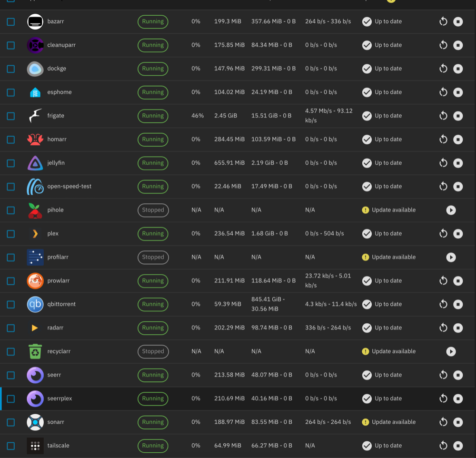The image size is (476, 458).
Task: Click the 845.41 GiB block I/O value
Action: coord(268,304)
